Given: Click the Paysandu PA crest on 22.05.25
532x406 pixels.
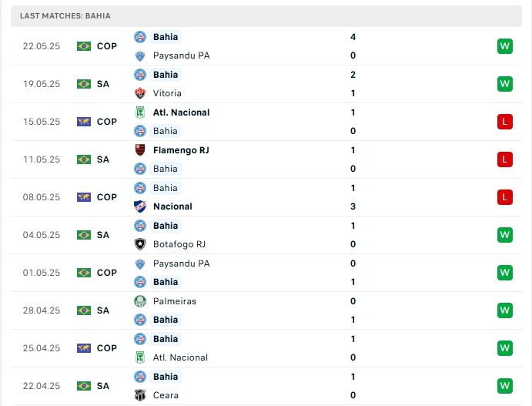Looking at the screenshot, I should pyautogui.click(x=140, y=55).
